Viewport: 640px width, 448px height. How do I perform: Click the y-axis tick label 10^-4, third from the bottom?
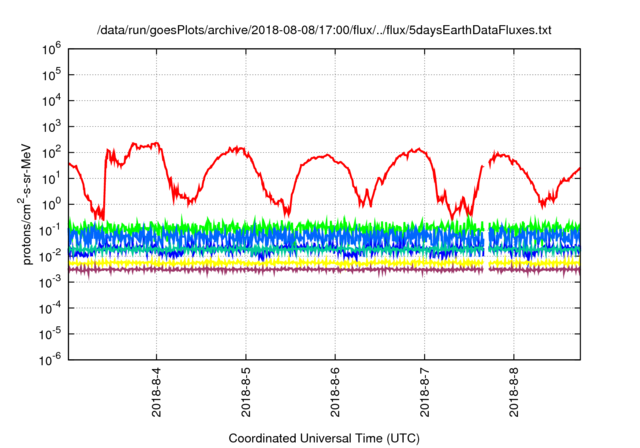click(51, 308)
